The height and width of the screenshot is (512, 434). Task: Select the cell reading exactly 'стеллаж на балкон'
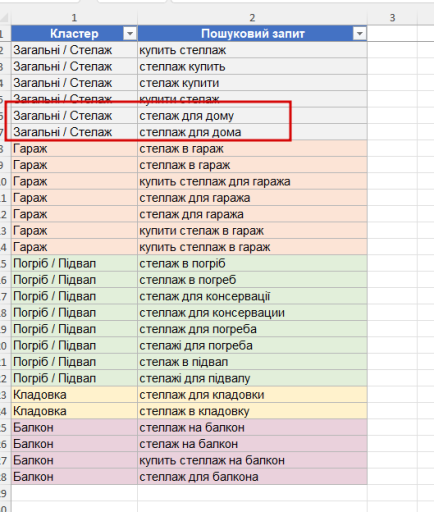[252, 427]
